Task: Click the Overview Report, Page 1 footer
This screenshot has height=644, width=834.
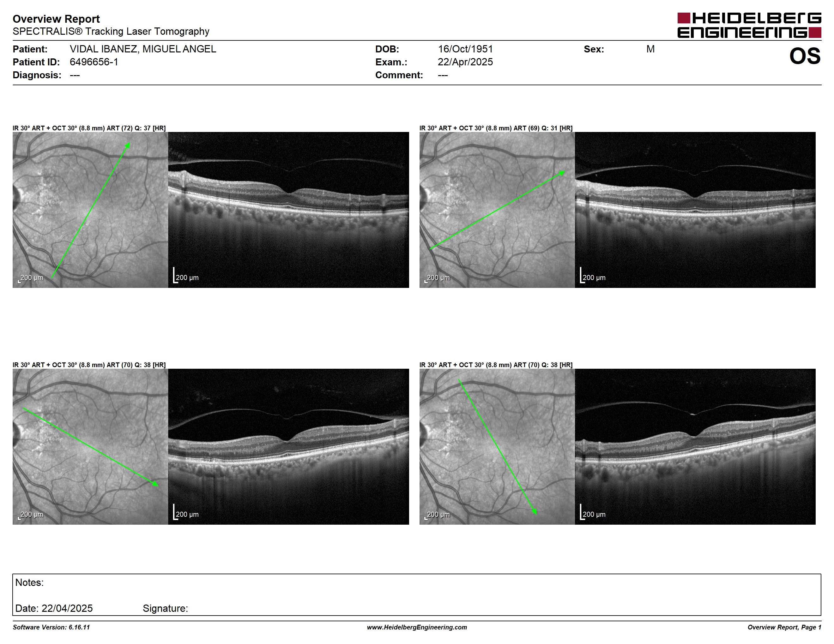Action: click(784, 627)
